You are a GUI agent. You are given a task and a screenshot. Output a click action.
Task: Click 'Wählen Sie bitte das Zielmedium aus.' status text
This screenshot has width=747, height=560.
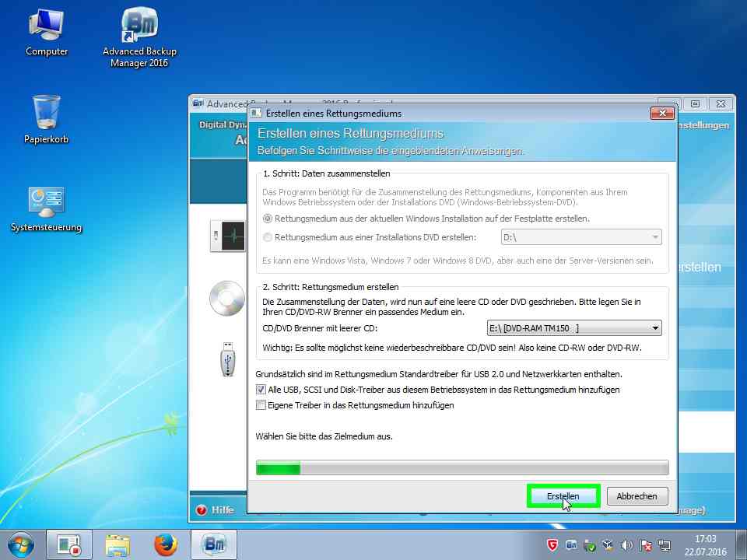(324, 436)
